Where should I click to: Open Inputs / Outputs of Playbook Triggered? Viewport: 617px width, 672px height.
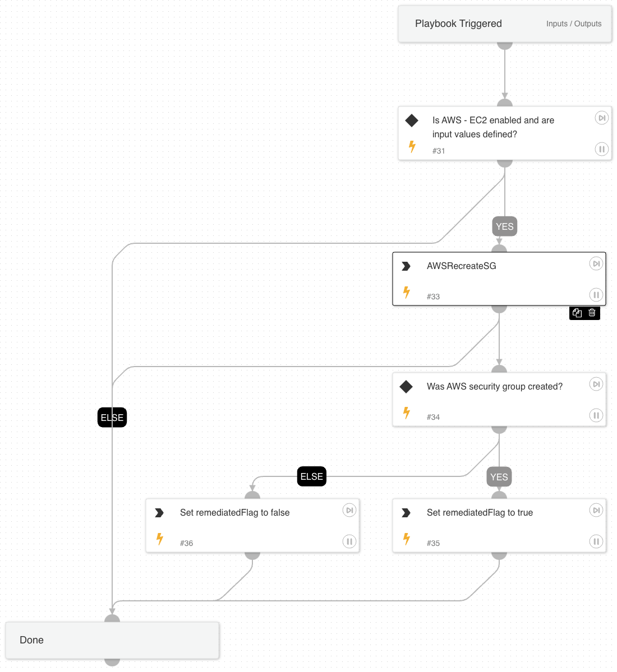[573, 24]
